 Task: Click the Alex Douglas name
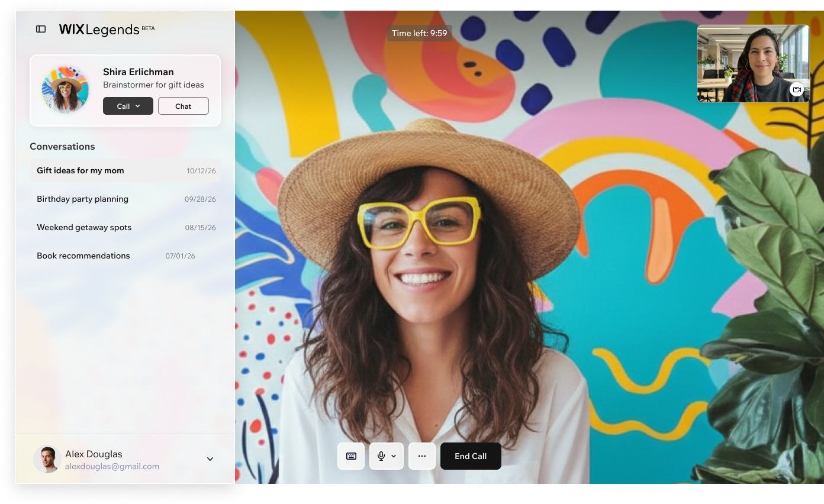94,454
